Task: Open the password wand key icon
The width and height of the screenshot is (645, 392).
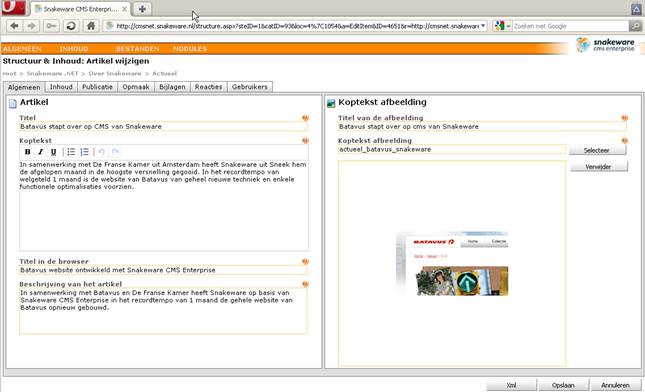Action: 51,26
